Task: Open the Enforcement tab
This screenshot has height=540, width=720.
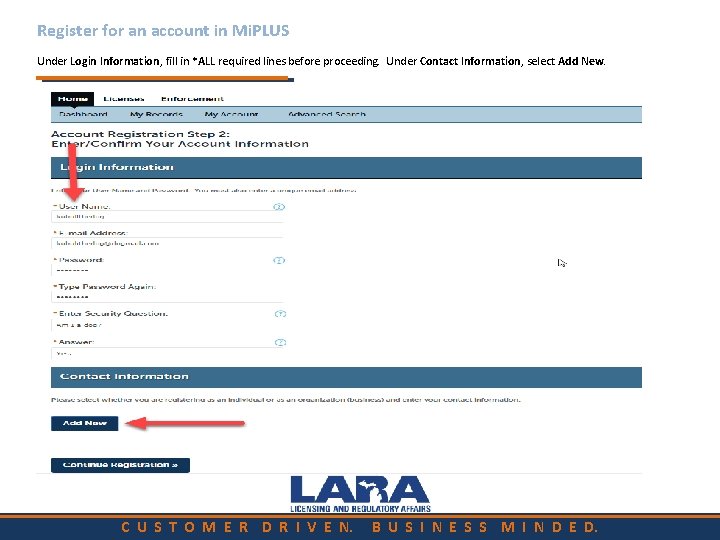Action: pos(192,99)
